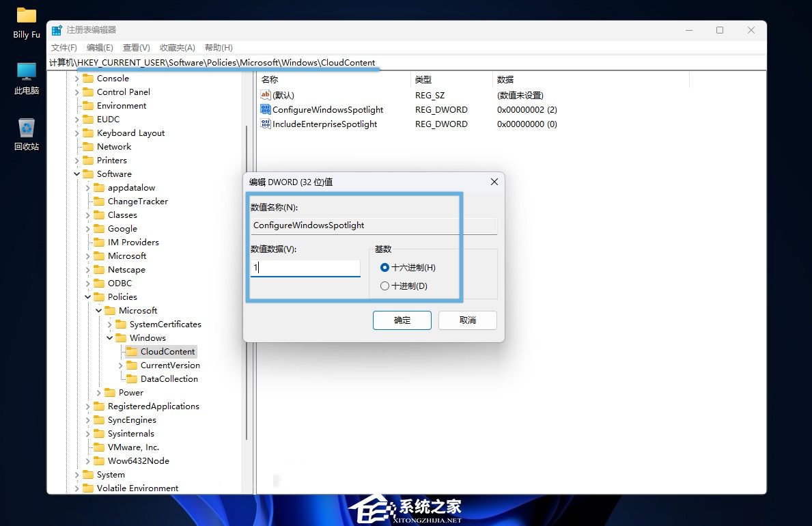Click the 数值数据 value input field
812x526 pixels.
click(305, 268)
